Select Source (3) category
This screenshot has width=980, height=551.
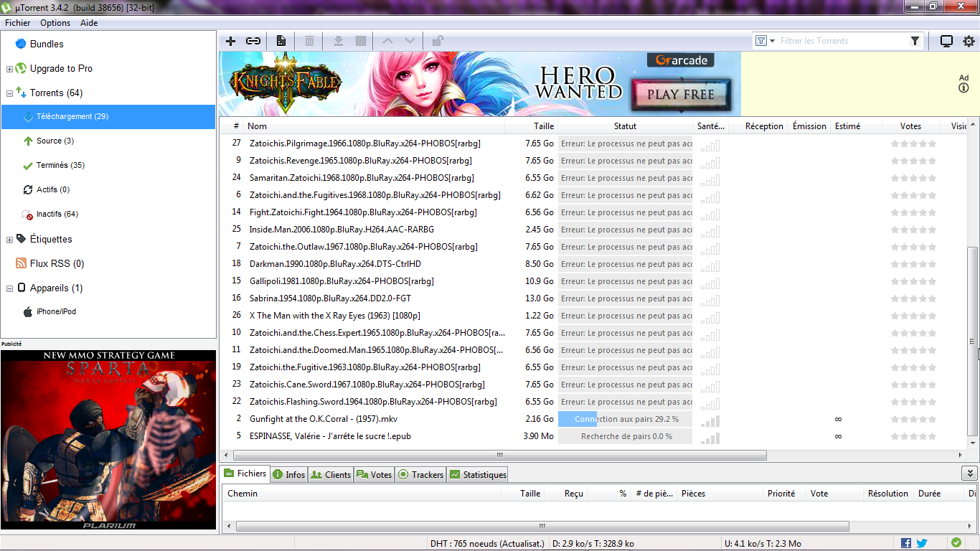click(55, 141)
